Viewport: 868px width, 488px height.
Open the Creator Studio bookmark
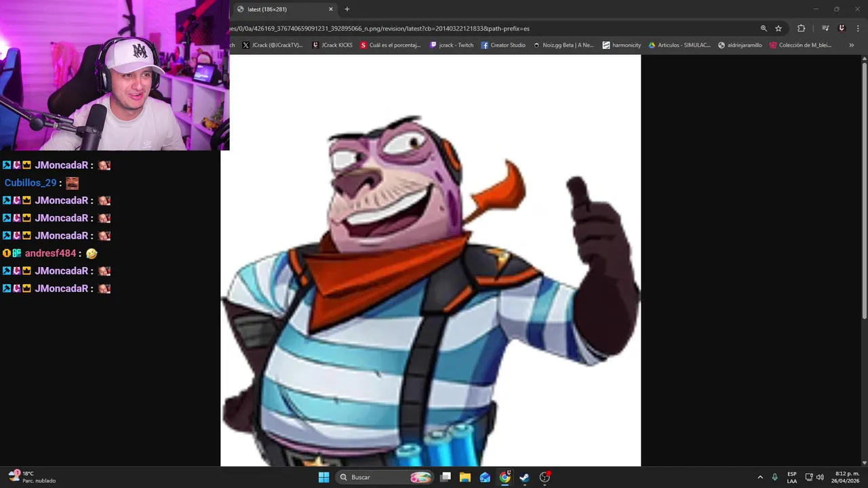503,45
